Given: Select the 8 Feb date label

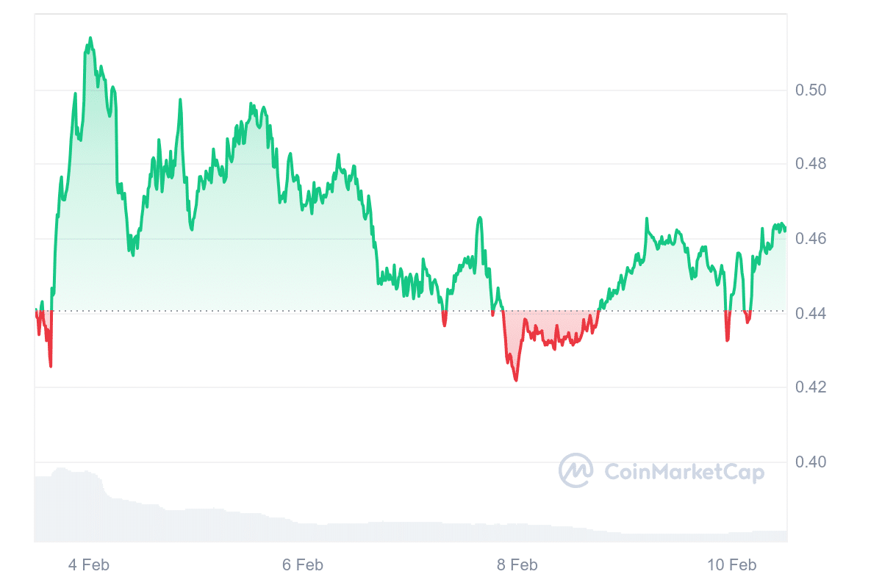Looking at the screenshot, I should click(x=517, y=565).
